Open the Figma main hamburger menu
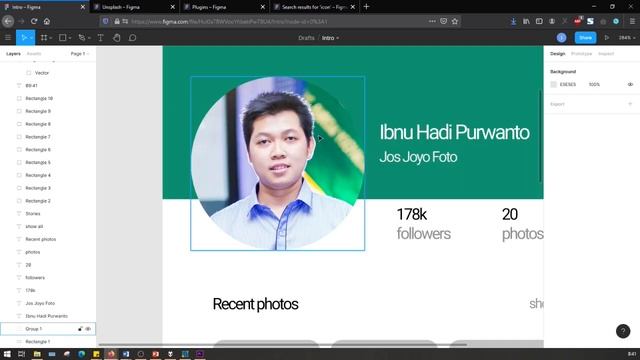Image resolution: width=640 pixels, height=360 pixels. (8, 38)
